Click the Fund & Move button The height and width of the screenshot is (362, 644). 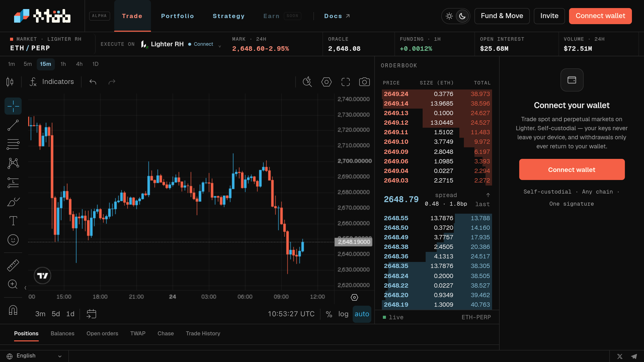(502, 16)
